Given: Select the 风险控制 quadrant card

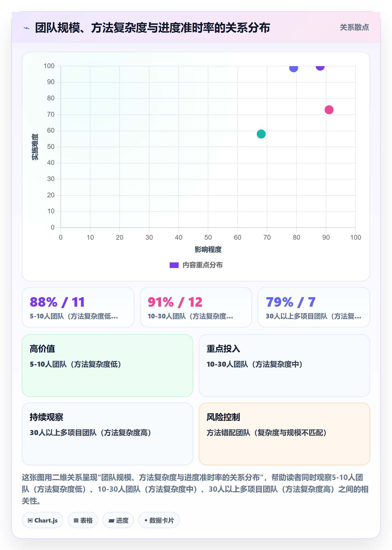Looking at the screenshot, I should coord(284,434).
